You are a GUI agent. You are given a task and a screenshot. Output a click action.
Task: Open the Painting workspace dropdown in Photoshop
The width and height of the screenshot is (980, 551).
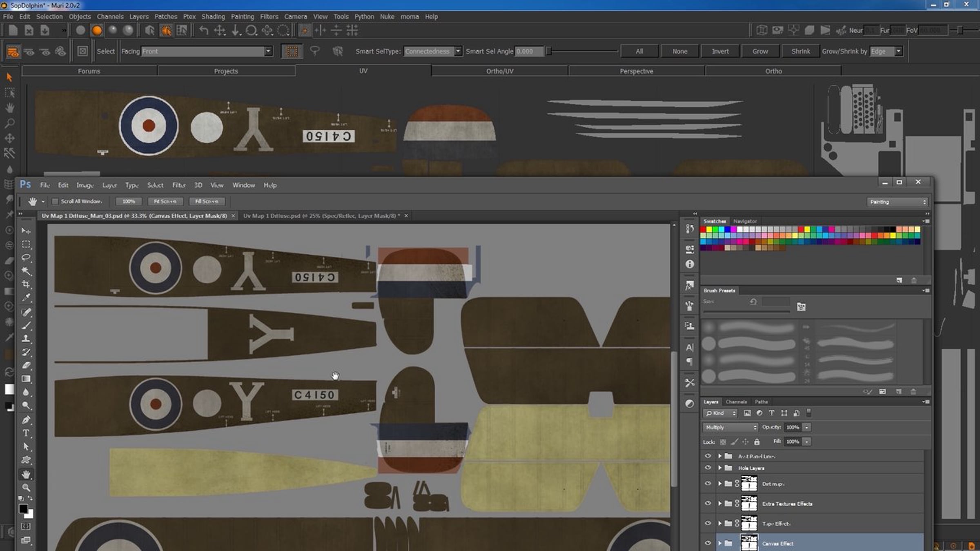(x=898, y=202)
